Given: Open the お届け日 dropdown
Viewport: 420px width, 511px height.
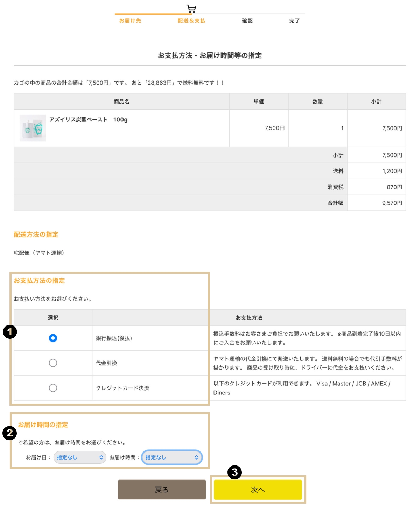Looking at the screenshot, I should [80, 457].
